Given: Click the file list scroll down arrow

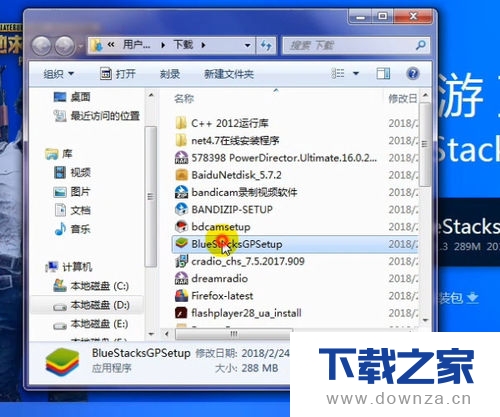Looking at the screenshot, I should (x=425, y=320).
